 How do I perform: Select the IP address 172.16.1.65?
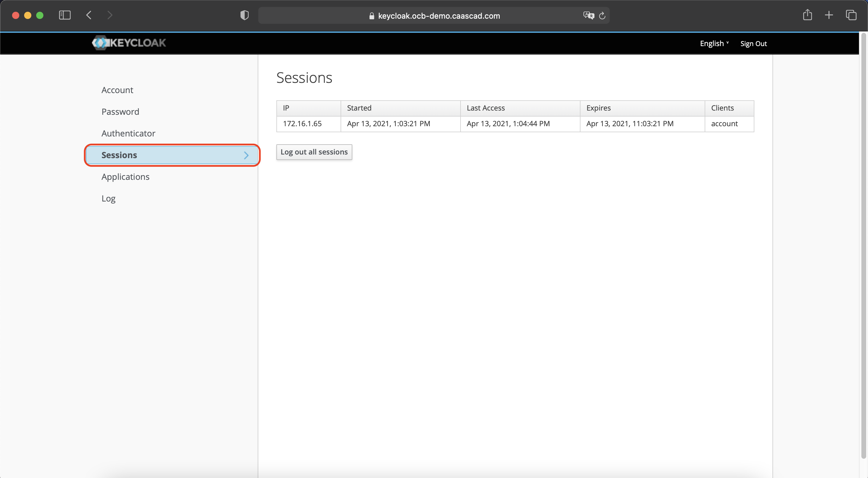302,123
